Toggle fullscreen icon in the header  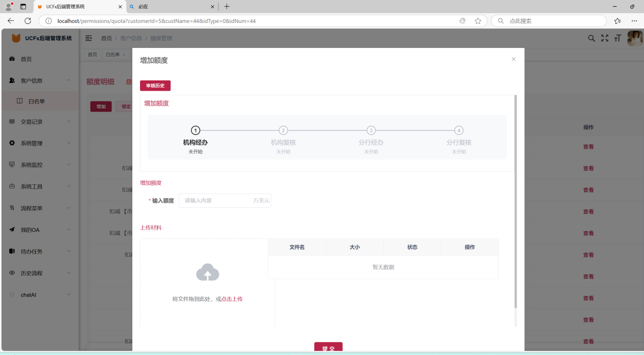click(604, 38)
